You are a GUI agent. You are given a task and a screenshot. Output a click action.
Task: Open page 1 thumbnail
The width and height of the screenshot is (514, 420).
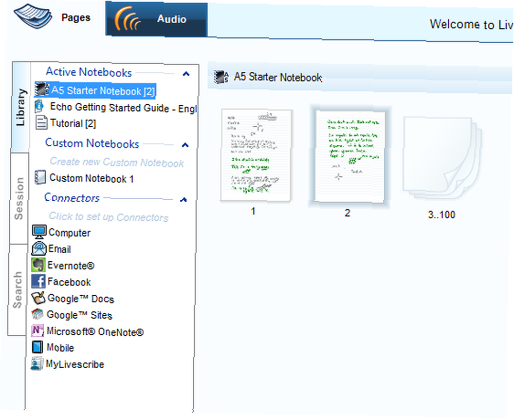point(256,155)
